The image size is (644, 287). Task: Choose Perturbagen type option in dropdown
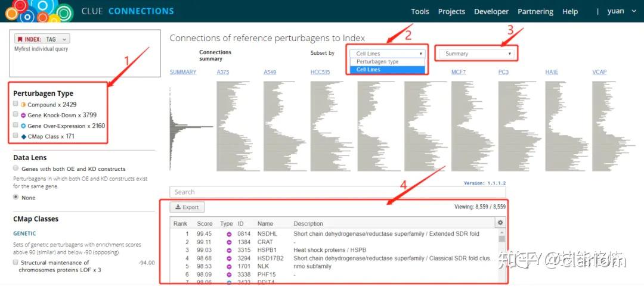388,61
